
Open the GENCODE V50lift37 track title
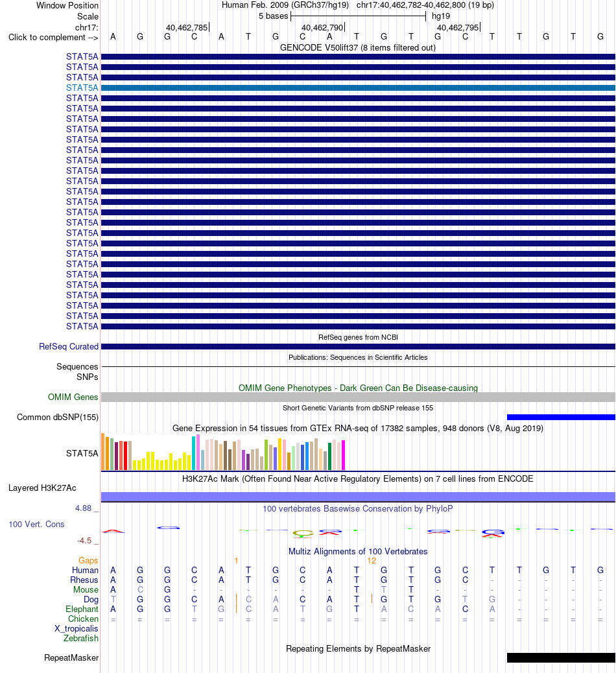[357, 47]
